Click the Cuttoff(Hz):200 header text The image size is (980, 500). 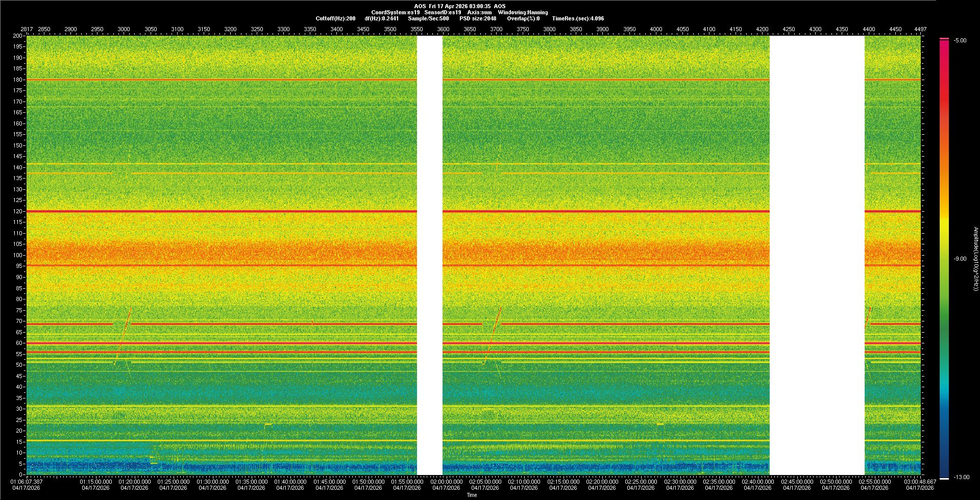coord(335,18)
